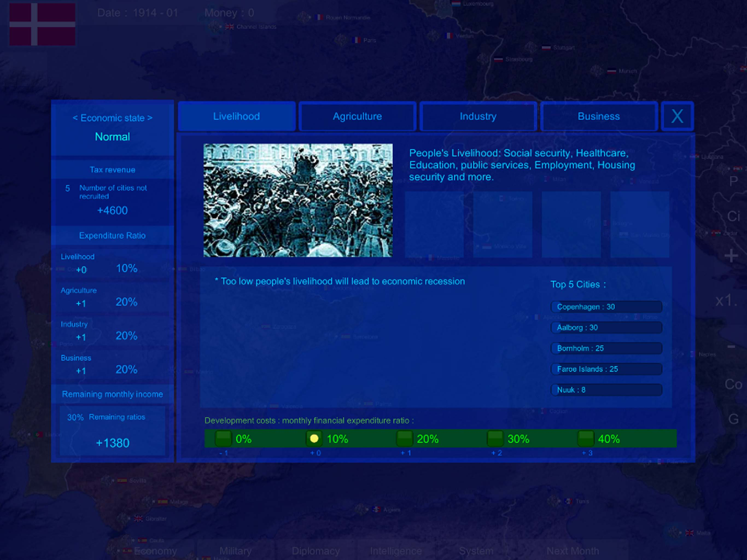
Task: Select the 0% expenditure ratio option
Action: click(223, 438)
